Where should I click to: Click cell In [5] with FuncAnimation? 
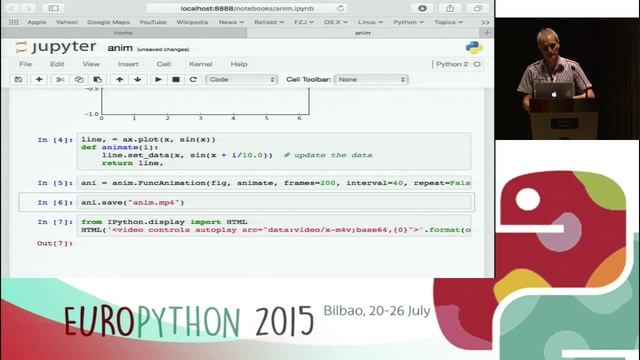coord(273,183)
